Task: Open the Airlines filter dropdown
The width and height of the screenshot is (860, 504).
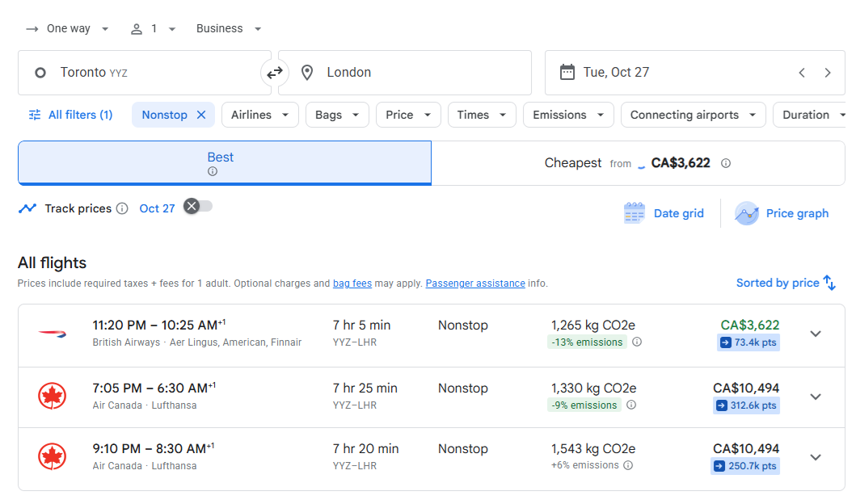Action: pyautogui.click(x=260, y=115)
